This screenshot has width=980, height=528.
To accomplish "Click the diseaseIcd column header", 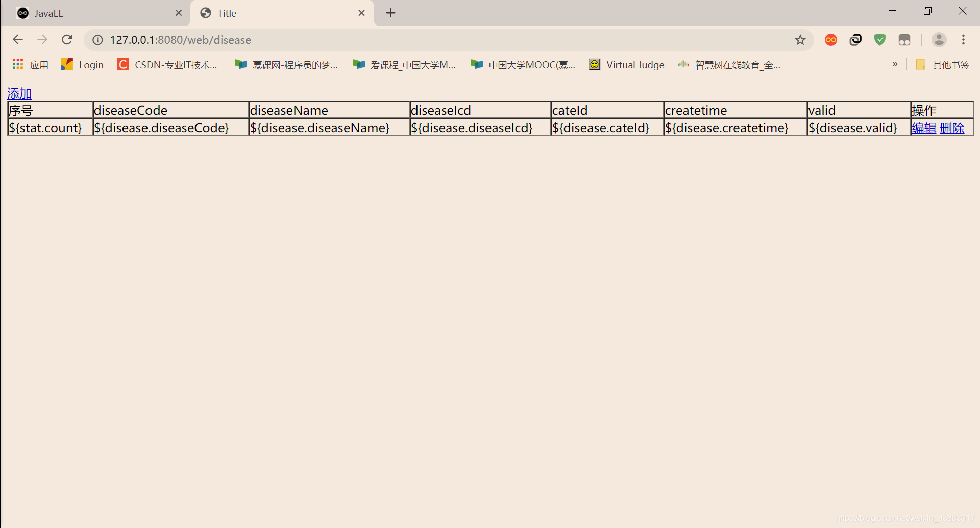I will tap(480, 110).
